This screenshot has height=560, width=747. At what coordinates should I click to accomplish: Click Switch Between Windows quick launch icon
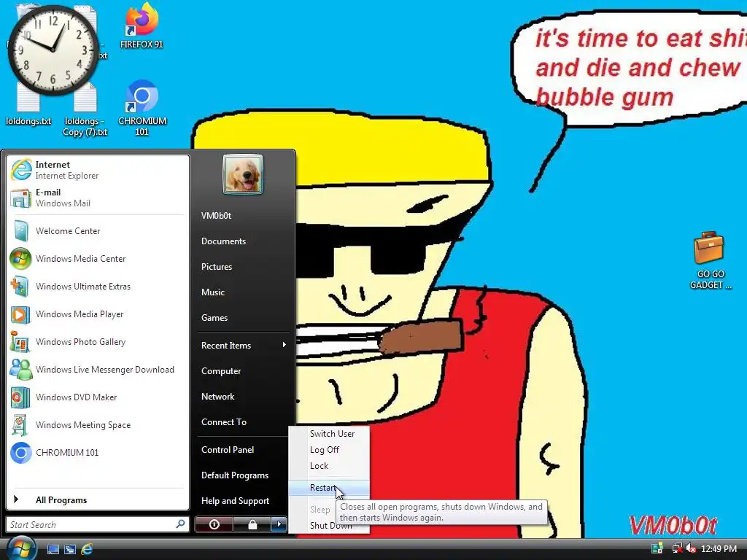click(x=70, y=549)
